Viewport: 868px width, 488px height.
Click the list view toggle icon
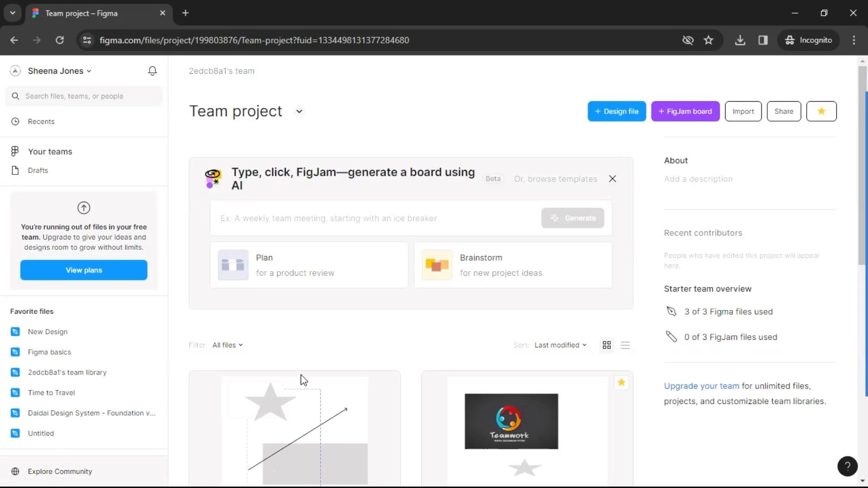coord(625,345)
